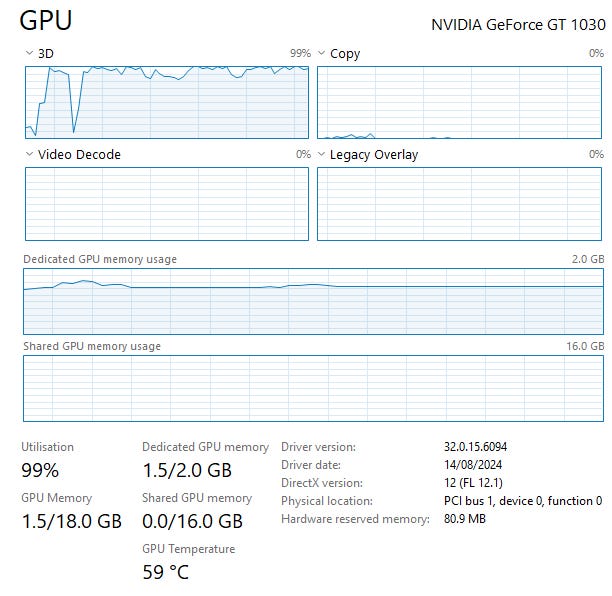Image resolution: width=612 pixels, height=596 pixels.
Task: Expand the Copy engine selector
Action: [322, 53]
